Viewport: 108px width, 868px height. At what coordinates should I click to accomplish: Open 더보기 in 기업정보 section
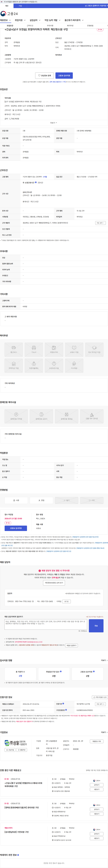[104, 732]
